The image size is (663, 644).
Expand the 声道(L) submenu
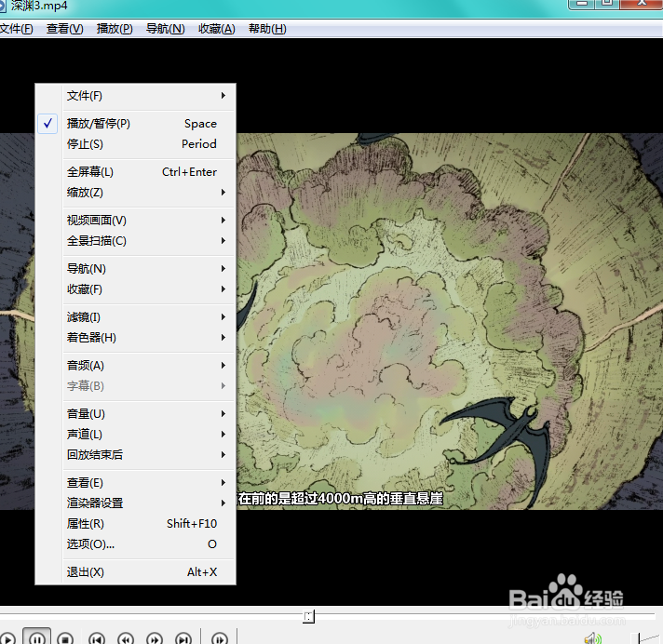click(135, 435)
